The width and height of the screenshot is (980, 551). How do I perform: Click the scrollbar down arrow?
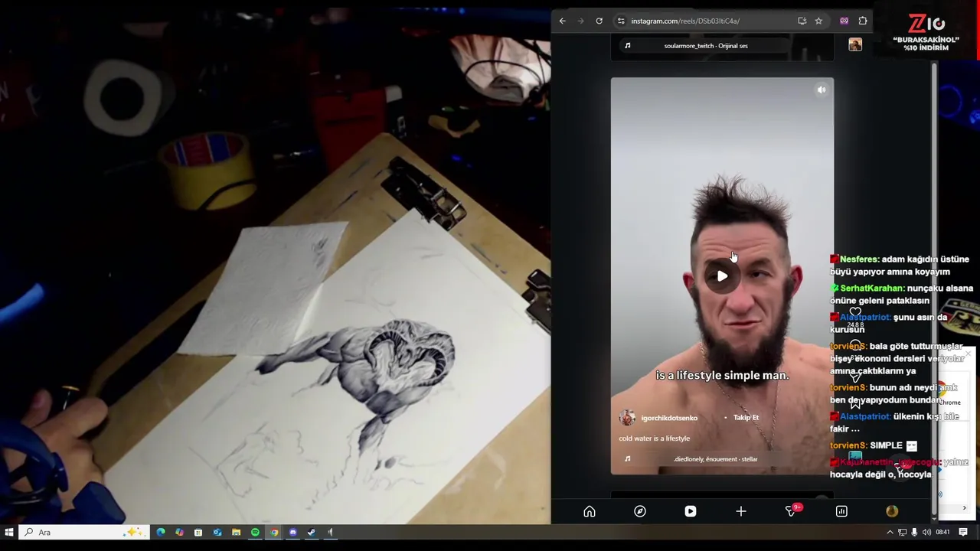(934, 518)
